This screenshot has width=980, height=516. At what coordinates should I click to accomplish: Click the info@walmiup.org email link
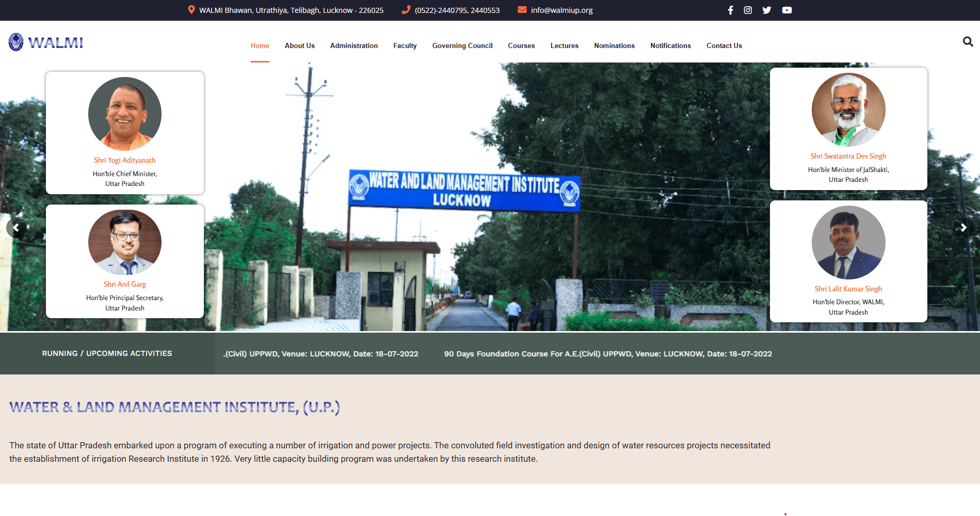(562, 10)
